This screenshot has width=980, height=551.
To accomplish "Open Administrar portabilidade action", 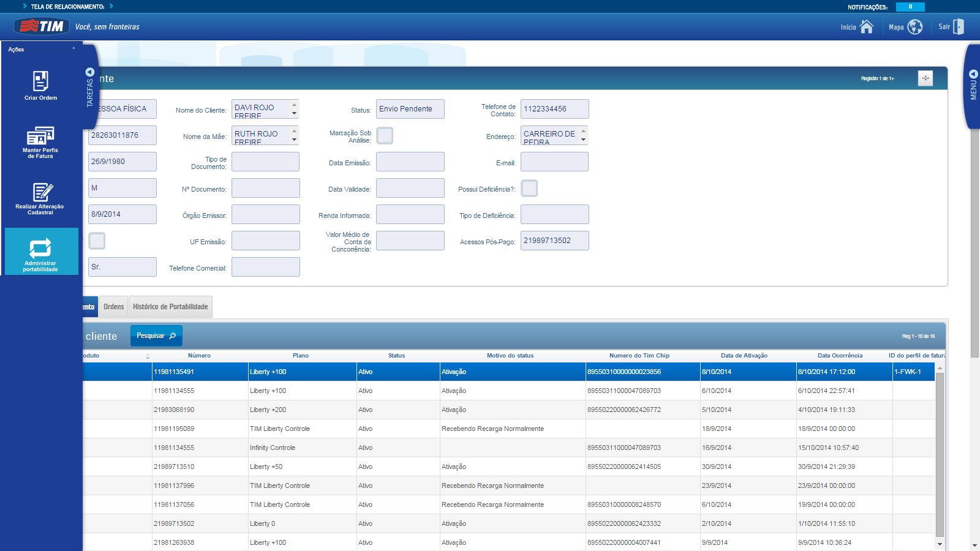I will click(40, 252).
